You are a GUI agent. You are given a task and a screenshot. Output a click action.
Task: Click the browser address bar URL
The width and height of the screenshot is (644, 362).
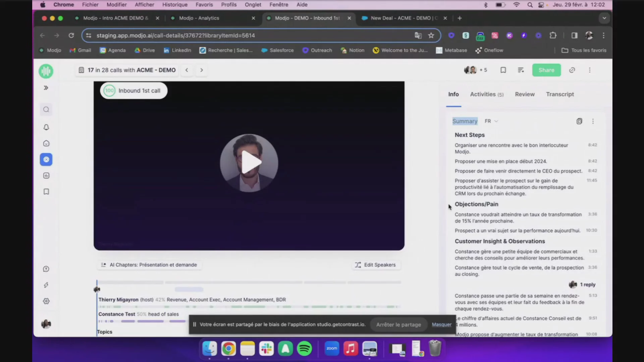176,36
